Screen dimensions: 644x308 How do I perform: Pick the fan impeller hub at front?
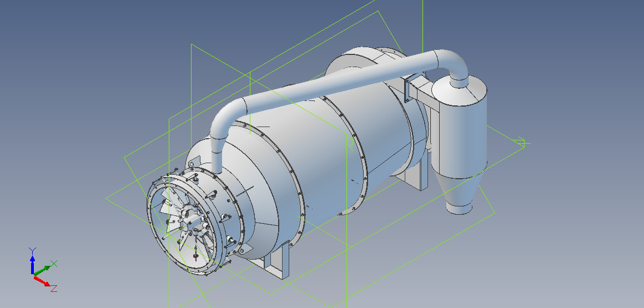tap(191, 220)
